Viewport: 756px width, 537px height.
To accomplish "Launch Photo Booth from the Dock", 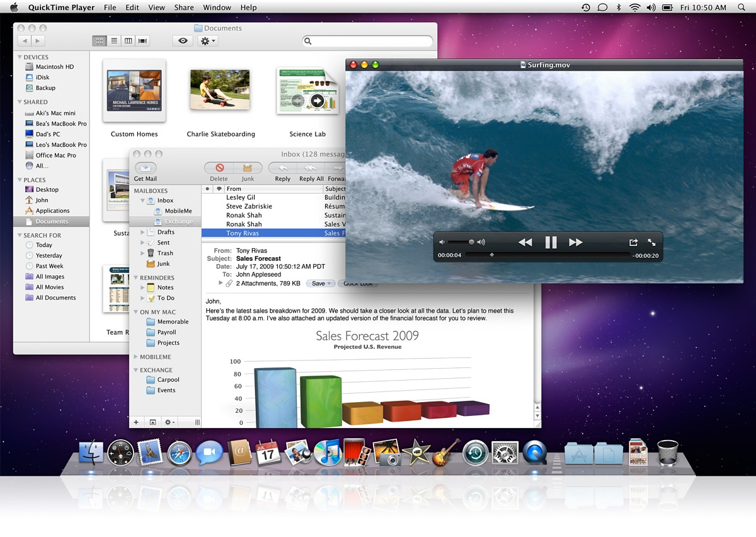I will [357, 453].
